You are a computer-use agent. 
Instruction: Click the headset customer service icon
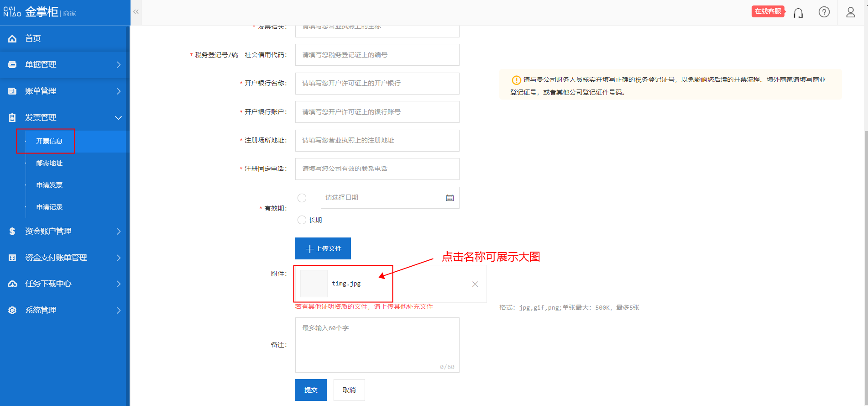tap(798, 13)
